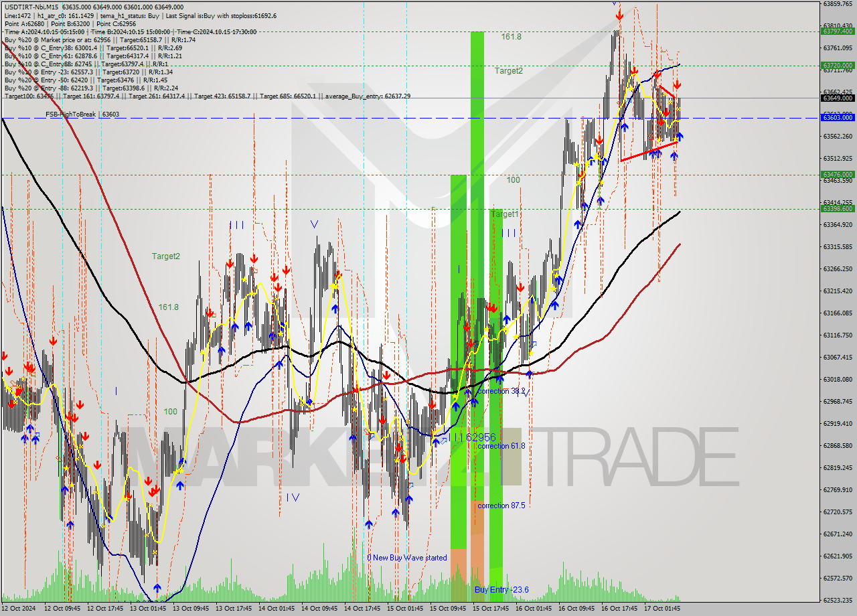Click the blue 63603.000 price tag

[x=837, y=117]
